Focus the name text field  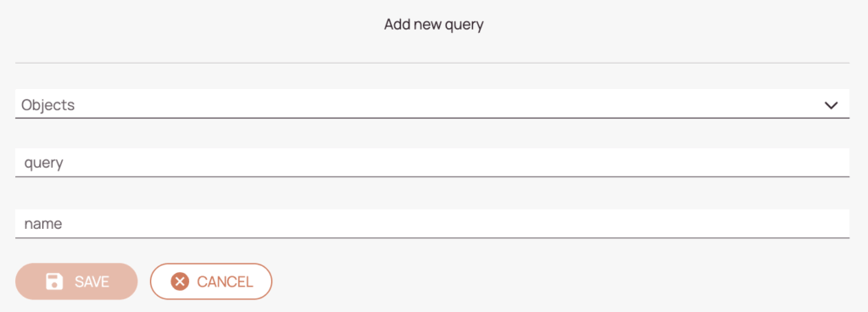432,224
